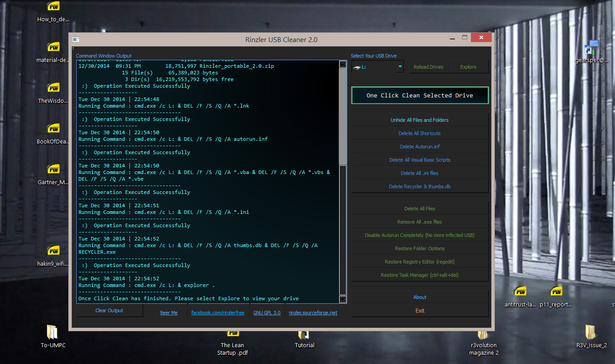Open the R3V_Issue_2 folder icon
Viewport: 615px width, 364px height.
coord(591,332)
